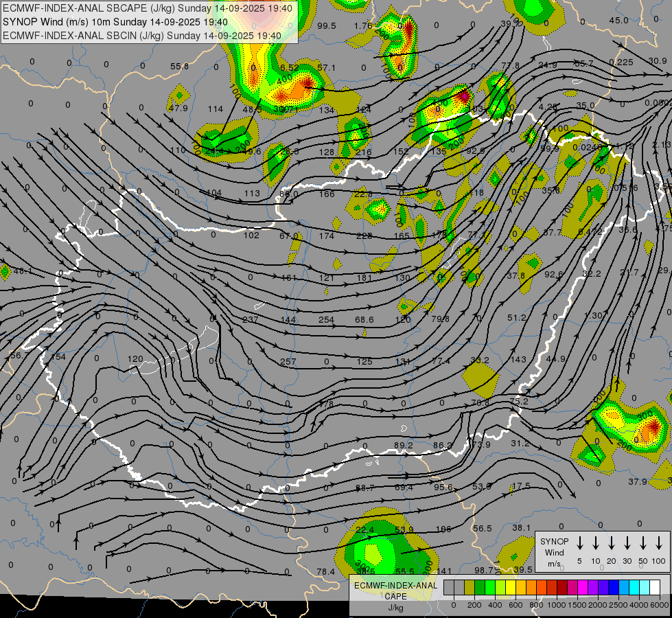This screenshot has height=618, width=672.
Task: Click the SBCAPE title line at top
Action: click(148, 8)
